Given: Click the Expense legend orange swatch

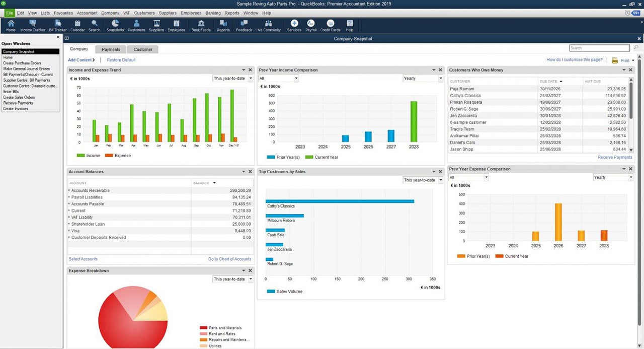Looking at the screenshot, I should pos(109,156).
